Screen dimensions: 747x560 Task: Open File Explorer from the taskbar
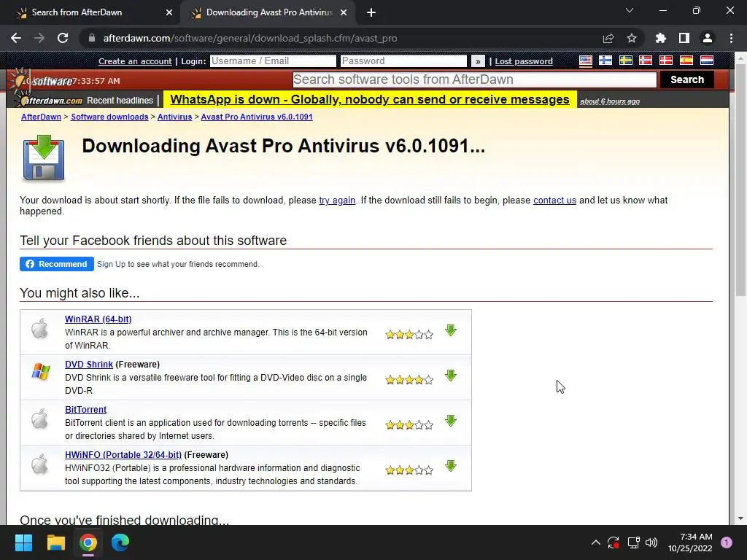point(55,542)
